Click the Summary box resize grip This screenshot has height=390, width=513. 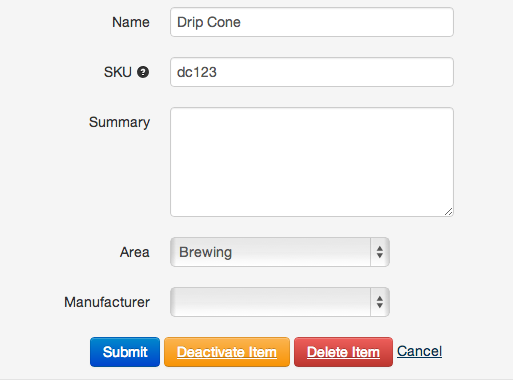[449, 212]
